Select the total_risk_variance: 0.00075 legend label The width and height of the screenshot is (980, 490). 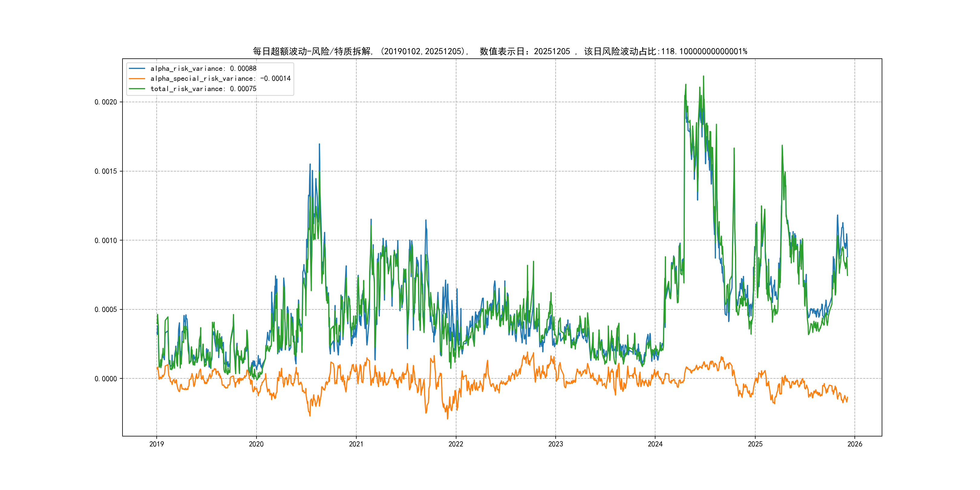(203, 89)
